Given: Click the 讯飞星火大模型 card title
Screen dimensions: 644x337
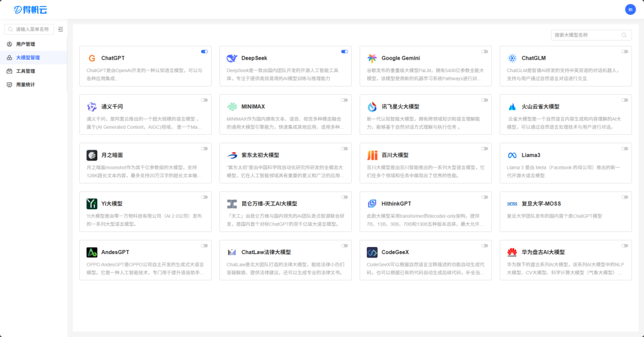Looking at the screenshot, I should [401, 107].
